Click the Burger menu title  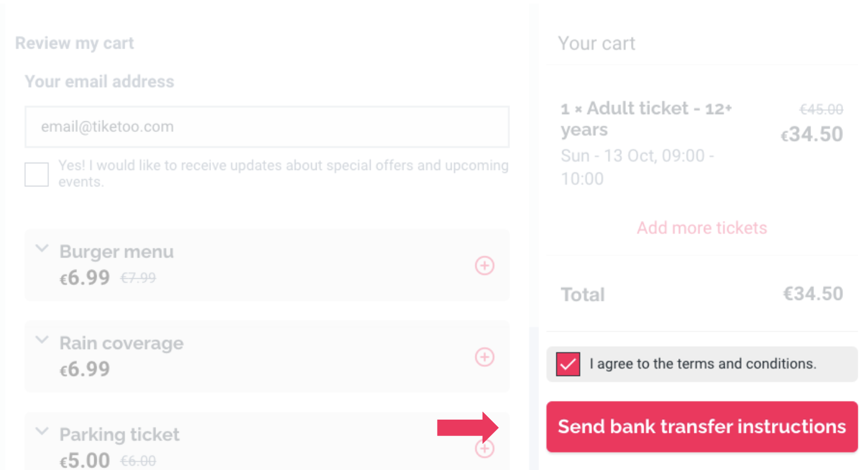coord(117,252)
